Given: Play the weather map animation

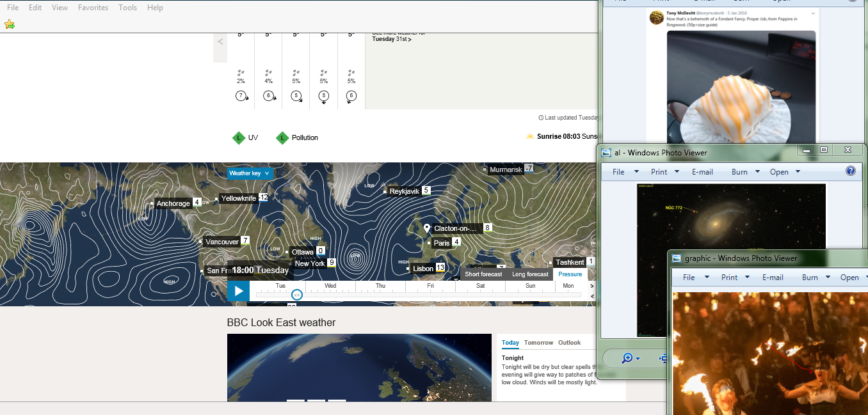Looking at the screenshot, I should (x=238, y=291).
